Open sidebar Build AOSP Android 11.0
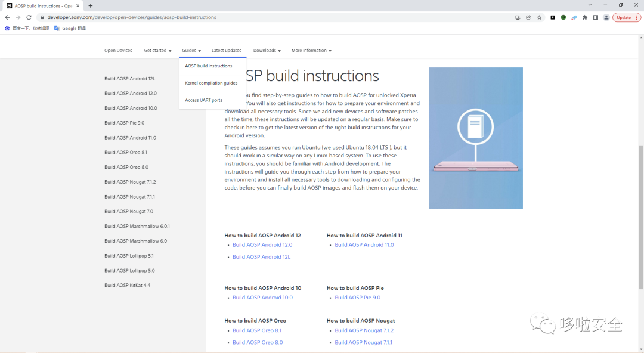Screen dimensions: 644x353 pos(130,138)
